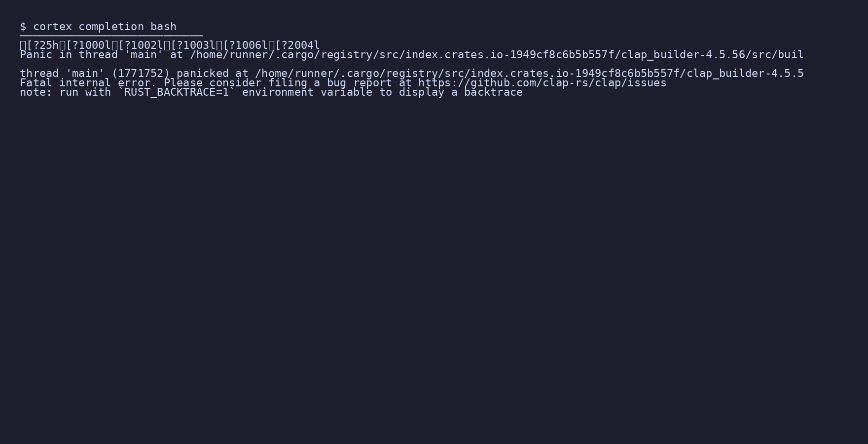
Task: Click the thread ID (1771752) text
Action: click(x=141, y=74)
